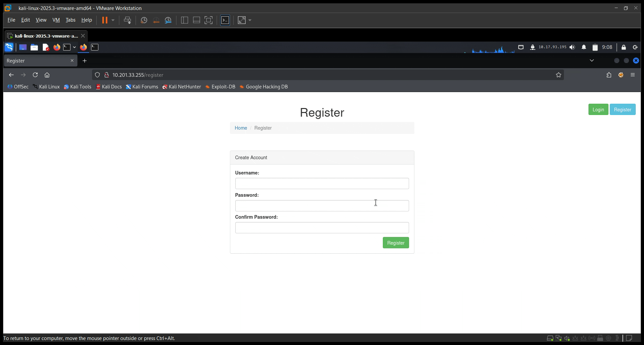Viewport: 644px width, 345px height.
Task: Follow the Home breadcrumb link
Action: click(x=241, y=128)
